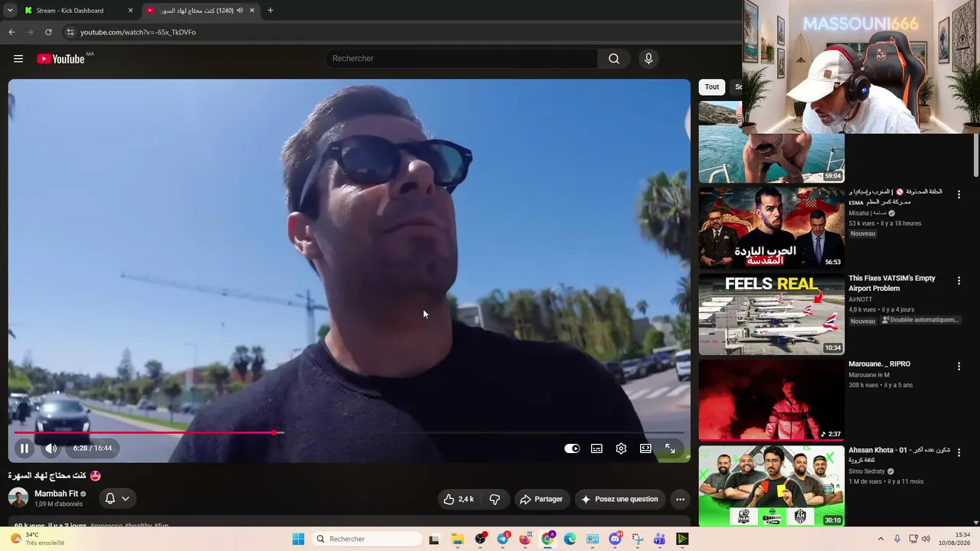Open more actions menu under video
The width and height of the screenshot is (980, 551).
680,499
